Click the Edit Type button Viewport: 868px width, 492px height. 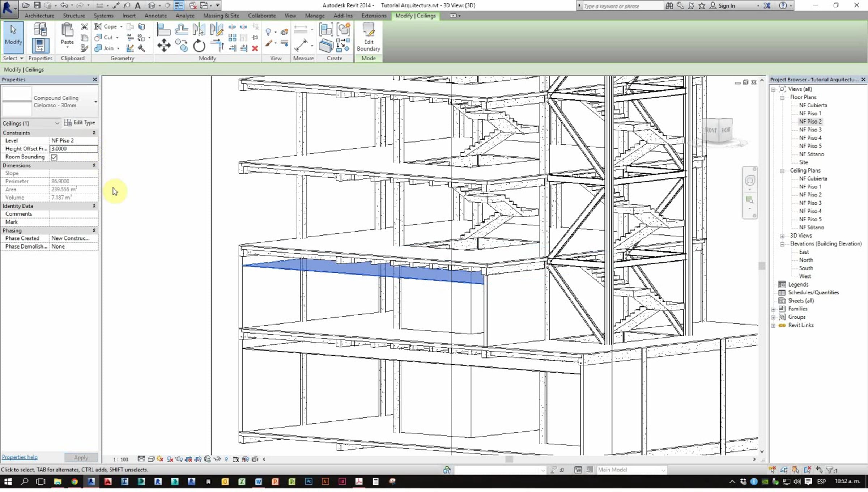pyautogui.click(x=80, y=123)
